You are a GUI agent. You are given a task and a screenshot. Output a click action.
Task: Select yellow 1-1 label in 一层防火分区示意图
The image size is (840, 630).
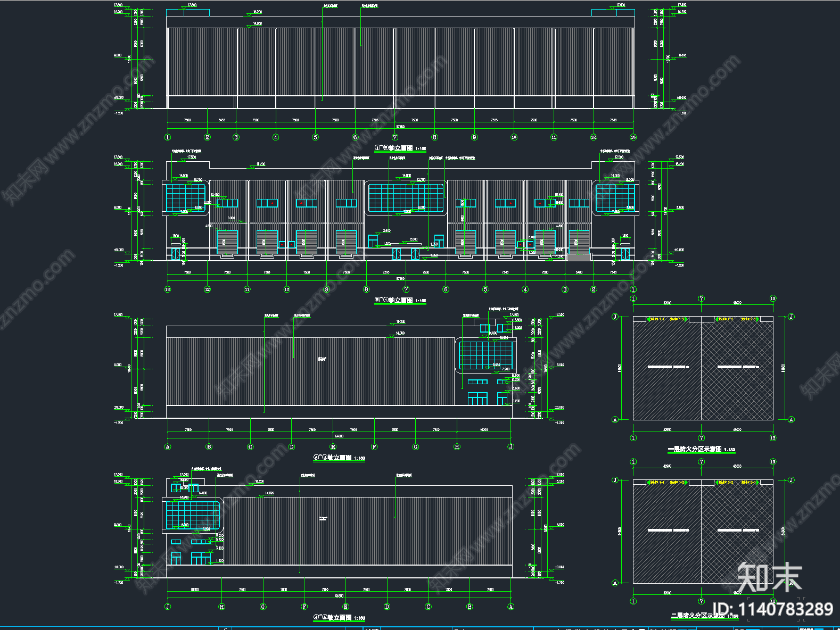(x=656, y=319)
